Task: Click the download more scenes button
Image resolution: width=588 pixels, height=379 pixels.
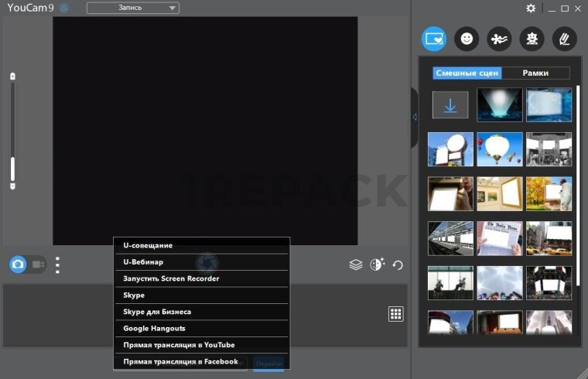Action: (450, 104)
